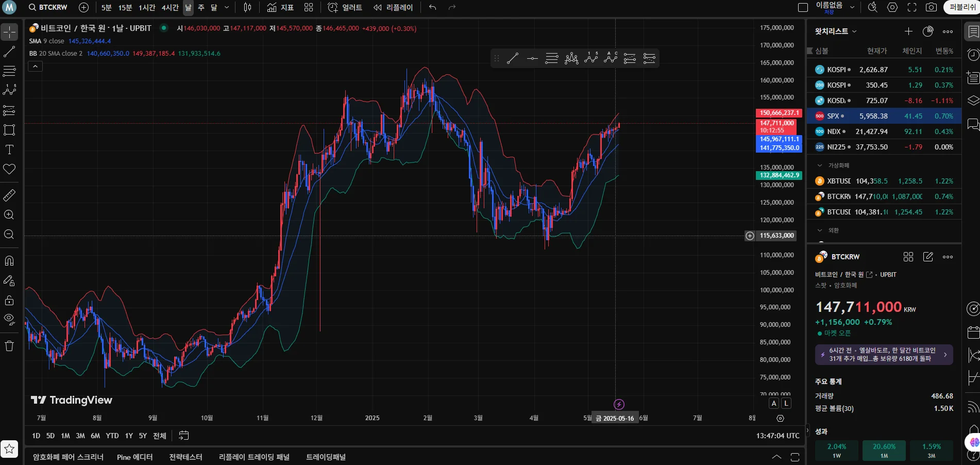Screen dimensions: 980x465
Task: Click the zoom in magnifier in left toolbar
Action: click(9, 215)
